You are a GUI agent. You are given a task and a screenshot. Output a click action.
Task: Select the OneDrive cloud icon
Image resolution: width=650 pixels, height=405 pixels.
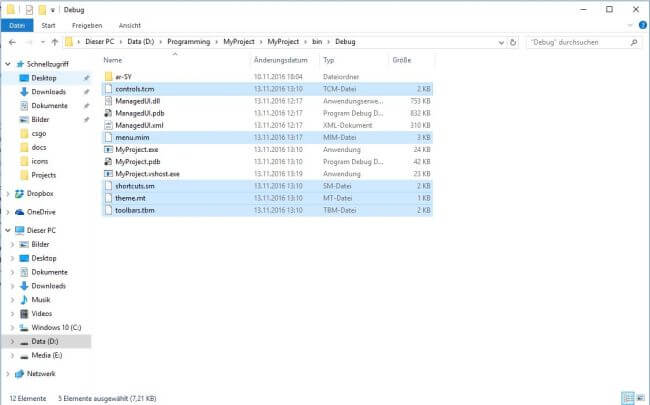(x=19, y=212)
